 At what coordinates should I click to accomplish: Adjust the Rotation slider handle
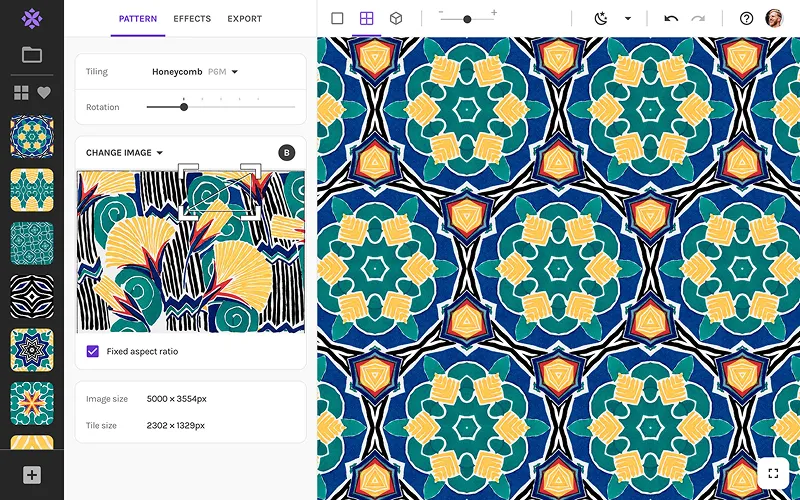(x=184, y=107)
